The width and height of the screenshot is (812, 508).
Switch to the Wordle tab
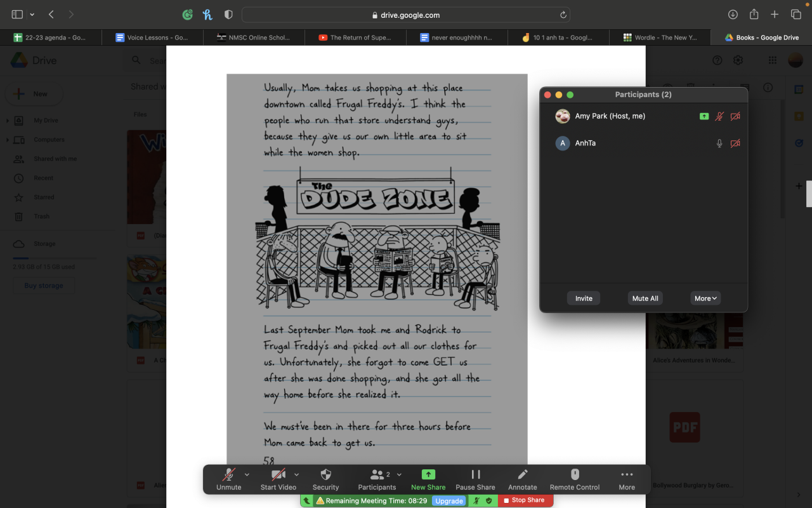[660, 37]
